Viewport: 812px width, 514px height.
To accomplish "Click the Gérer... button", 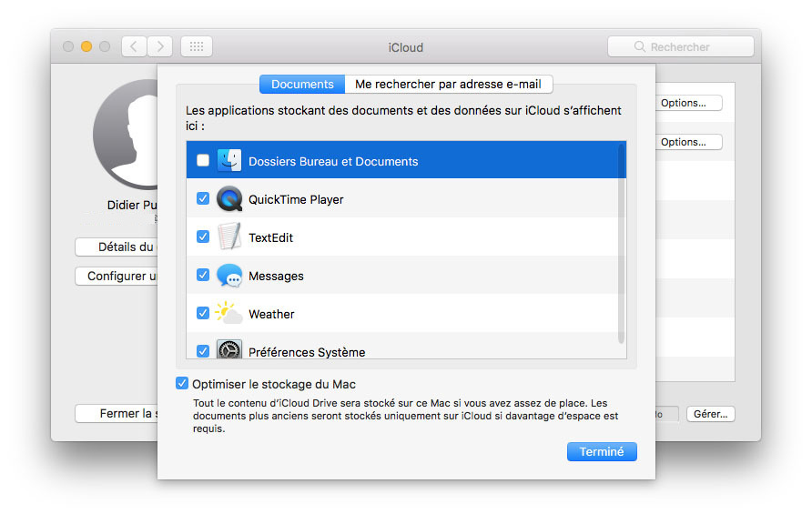I will tap(710, 414).
